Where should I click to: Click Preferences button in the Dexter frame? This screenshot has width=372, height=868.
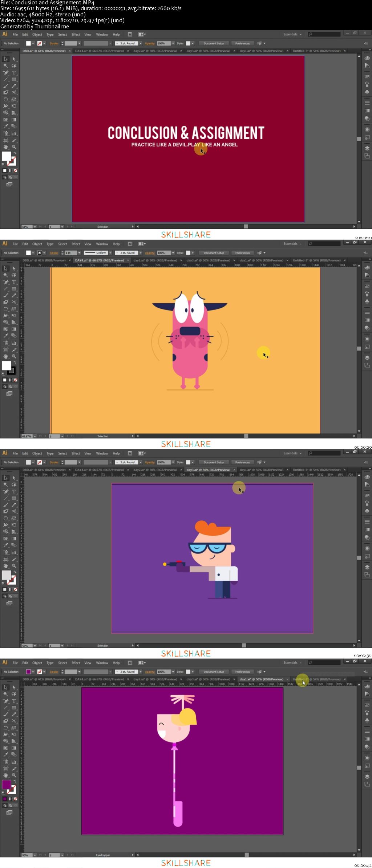242,462
